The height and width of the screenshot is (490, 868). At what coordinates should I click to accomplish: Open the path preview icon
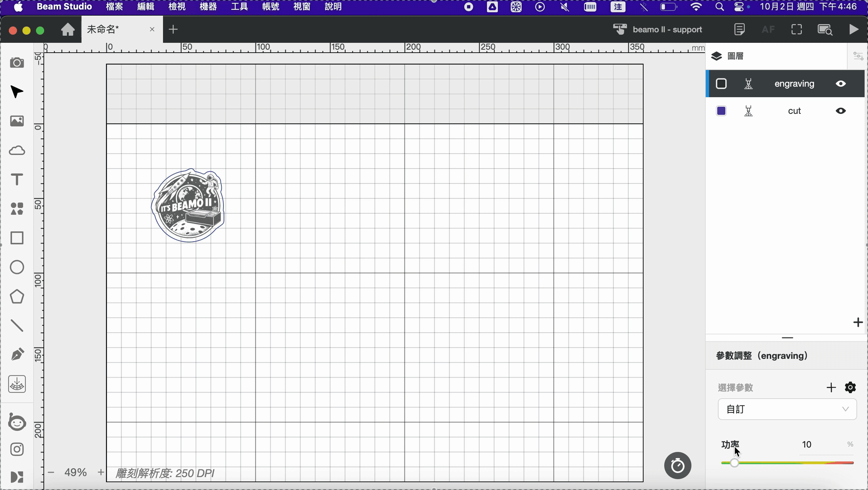coord(825,30)
